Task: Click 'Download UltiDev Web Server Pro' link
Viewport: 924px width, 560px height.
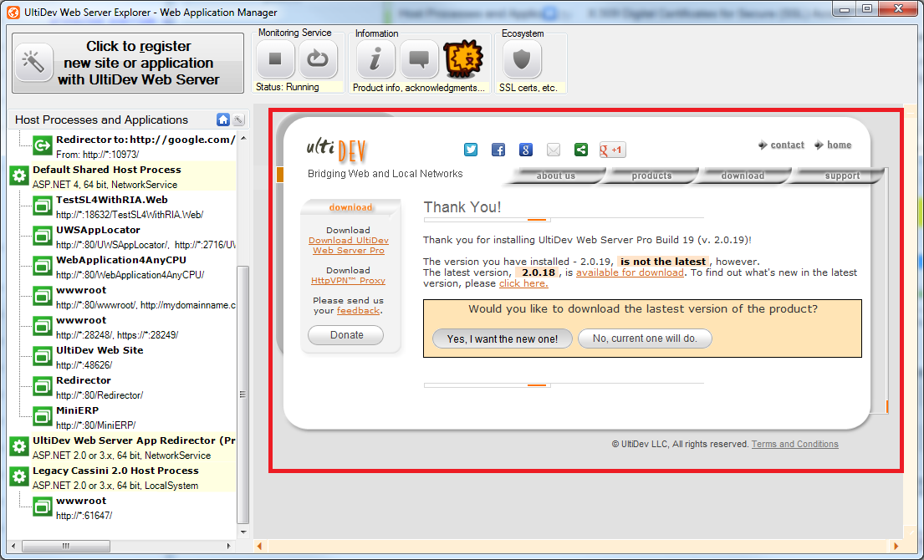Action: tap(348, 246)
